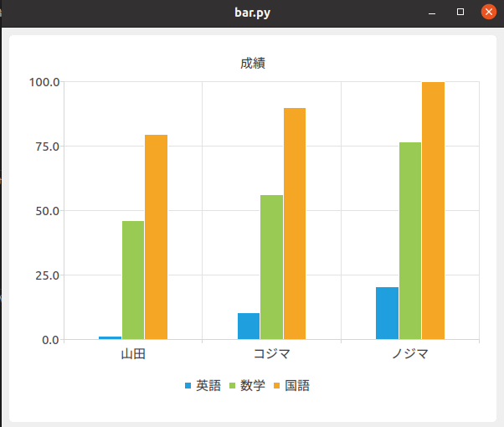Click the green 数学 bar for 山田
Screen dimensions: 504x427
coord(133,280)
